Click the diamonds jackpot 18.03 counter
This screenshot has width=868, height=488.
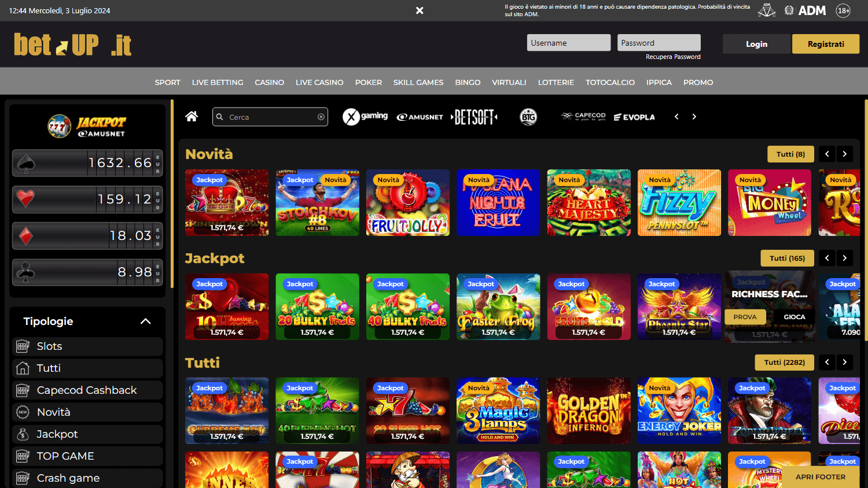[x=87, y=236]
